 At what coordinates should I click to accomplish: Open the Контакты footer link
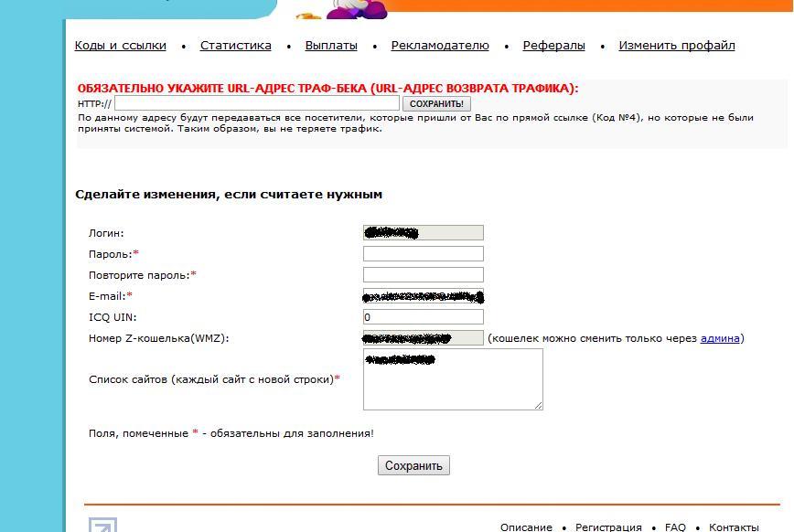point(734,527)
